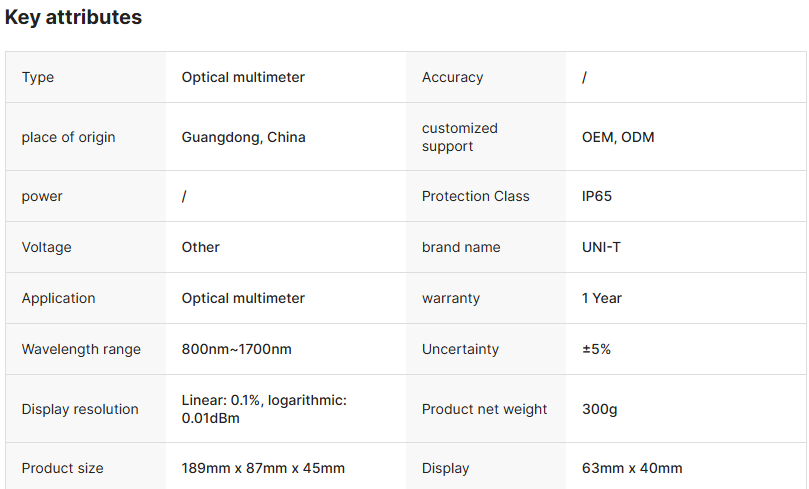Viewport: 809px width, 489px height.
Task: Click the UNI-T brand name value
Action: [601, 247]
